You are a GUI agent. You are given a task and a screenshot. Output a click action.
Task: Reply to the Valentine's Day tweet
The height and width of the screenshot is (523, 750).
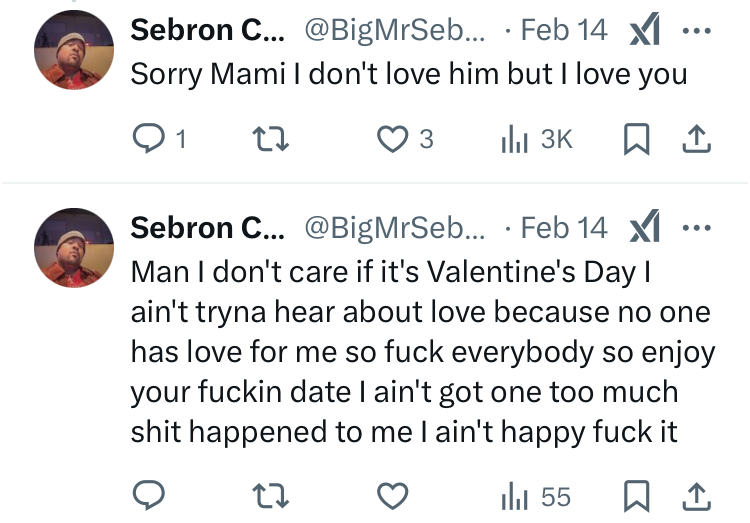(x=148, y=495)
